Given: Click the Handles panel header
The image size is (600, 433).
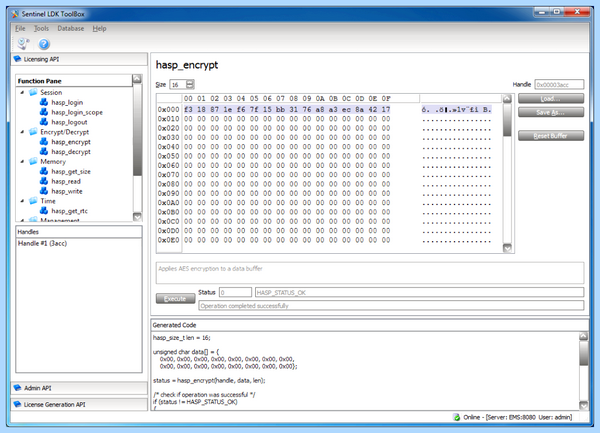Looking at the screenshot, I should pos(79,232).
